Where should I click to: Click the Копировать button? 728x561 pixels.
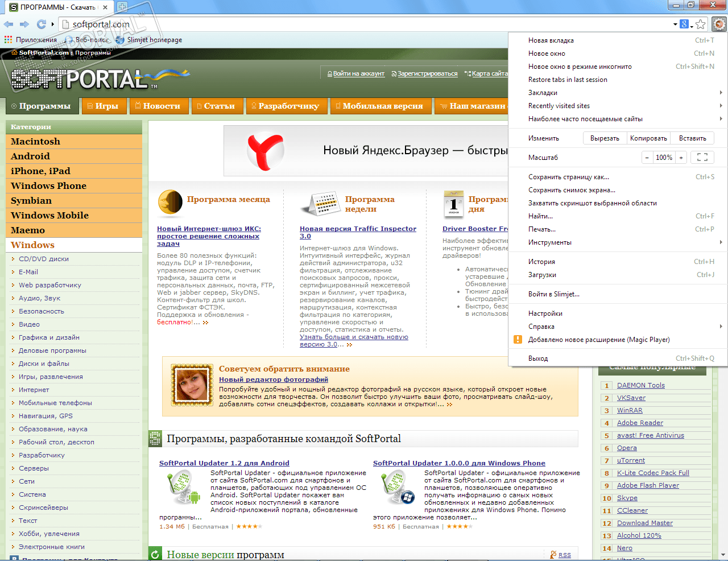click(648, 138)
